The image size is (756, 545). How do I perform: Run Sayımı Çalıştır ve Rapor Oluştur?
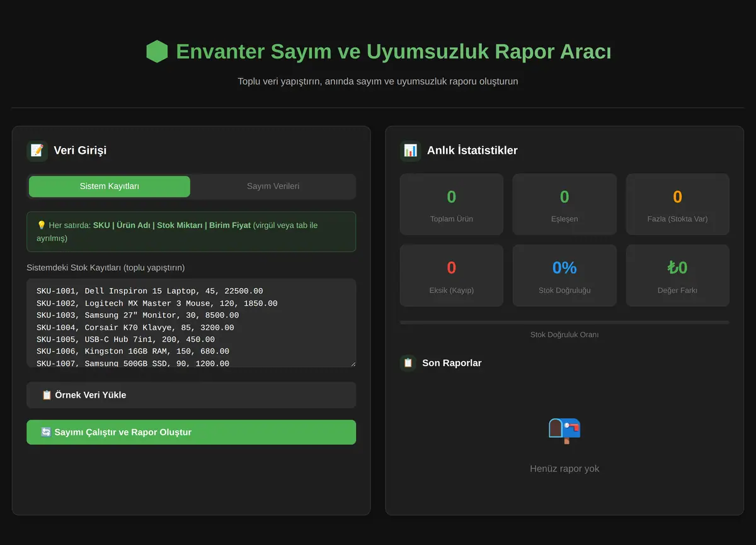coord(192,432)
